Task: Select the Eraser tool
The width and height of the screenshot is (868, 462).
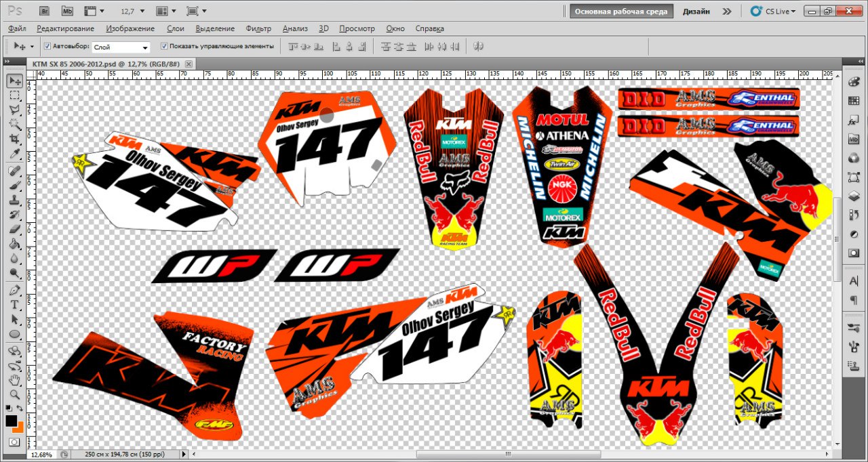Action: click(x=14, y=229)
